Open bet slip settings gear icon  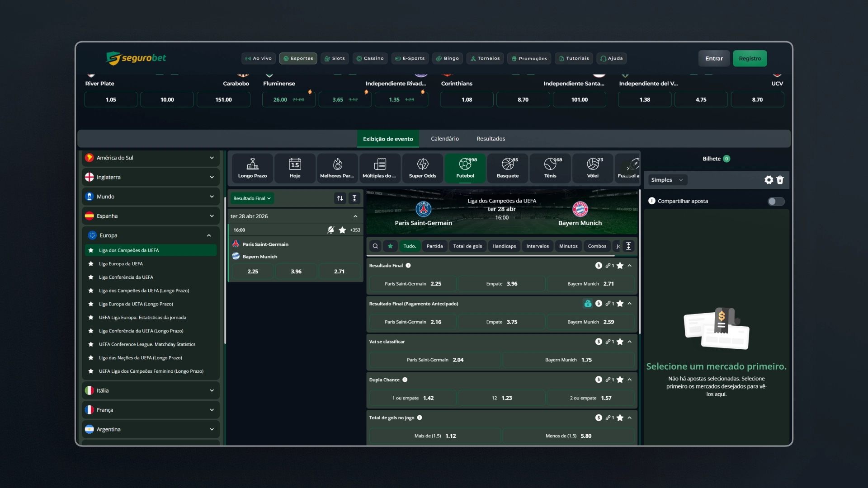coord(769,180)
